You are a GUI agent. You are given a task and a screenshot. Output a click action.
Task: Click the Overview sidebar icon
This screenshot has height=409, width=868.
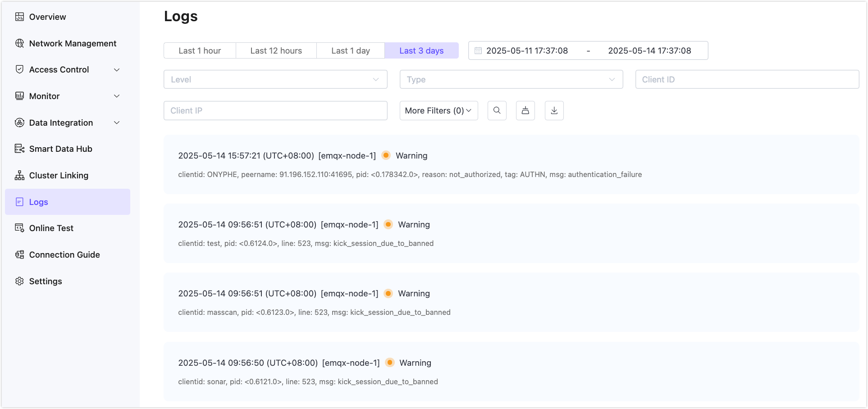[x=19, y=17]
